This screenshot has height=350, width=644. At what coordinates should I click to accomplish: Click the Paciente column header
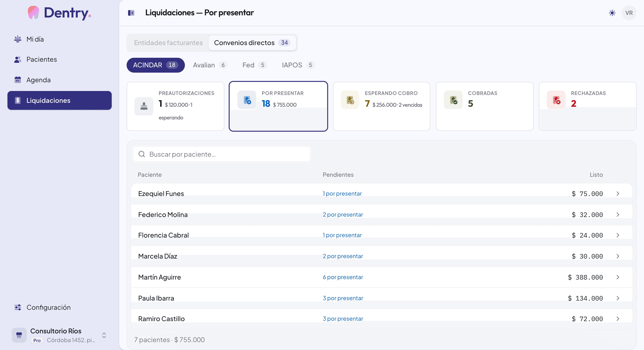pos(149,175)
